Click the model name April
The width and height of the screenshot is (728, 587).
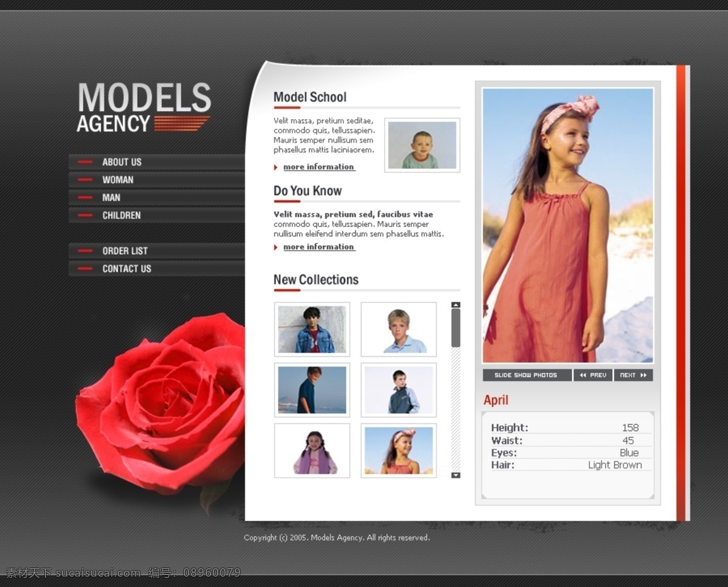tap(496, 400)
